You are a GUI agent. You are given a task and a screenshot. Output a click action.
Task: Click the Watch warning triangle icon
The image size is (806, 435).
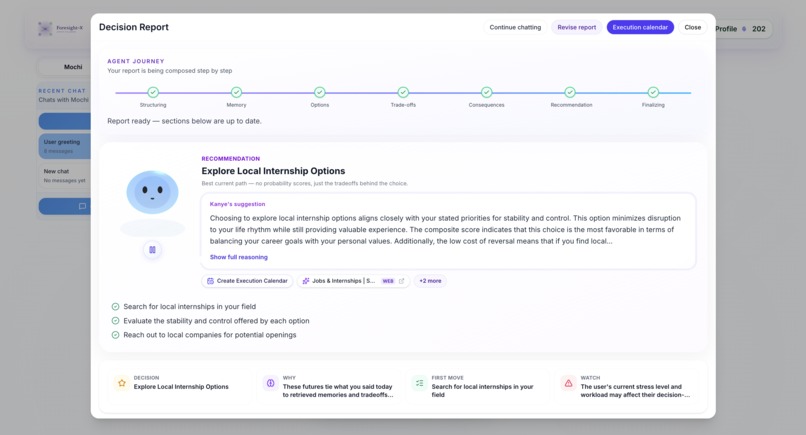point(569,383)
